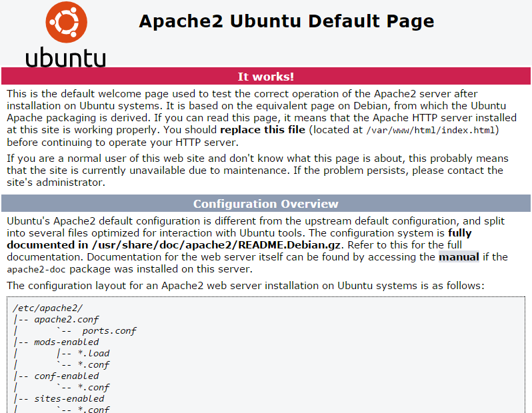Click the "sites-enabled" tree entry
Viewport: 532px width, 413px height.
tap(69, 398)
